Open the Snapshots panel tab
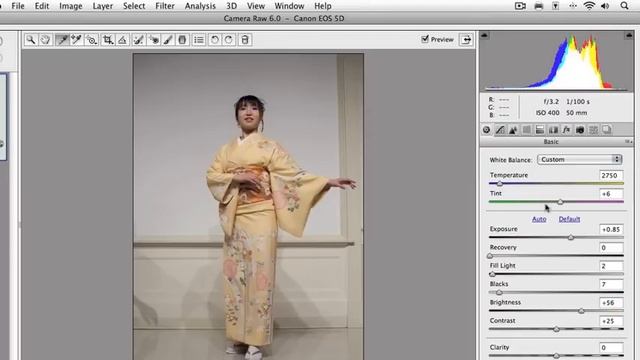Image resolution: width=640 pixels, height=360 pixels. click(x=607, y=130)
